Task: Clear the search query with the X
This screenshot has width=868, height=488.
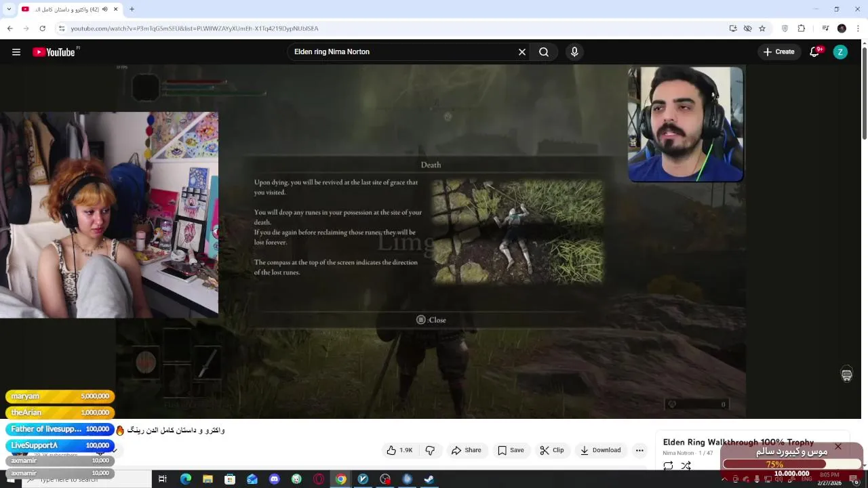Action: [522, 52]
